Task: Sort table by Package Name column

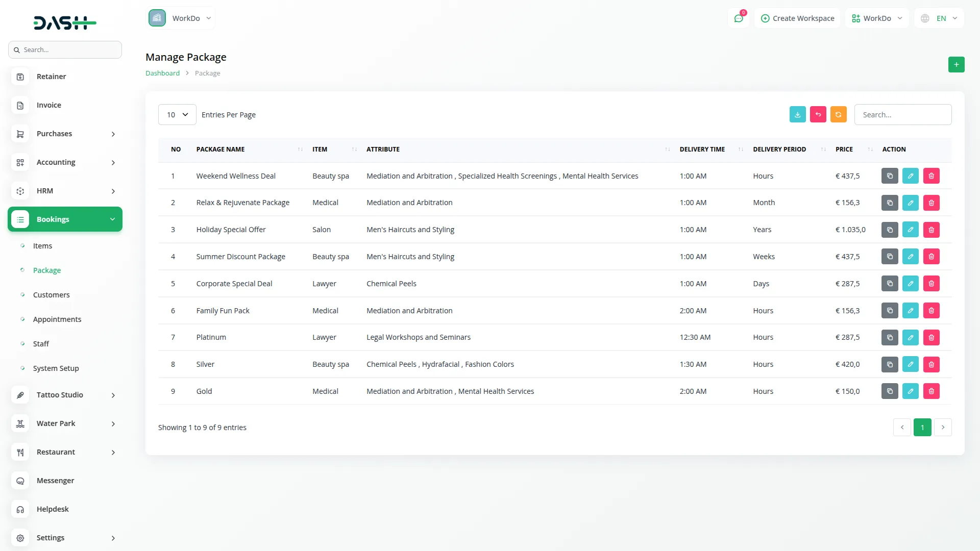Action: tap(220, 149)
